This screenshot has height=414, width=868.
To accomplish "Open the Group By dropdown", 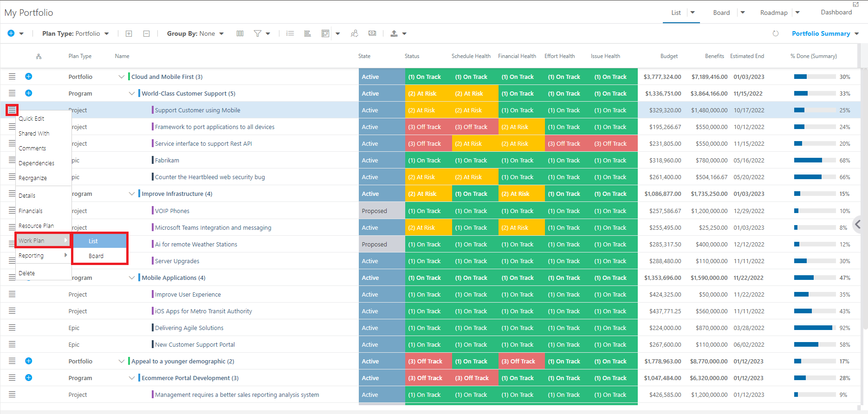I will coord(195,33).
